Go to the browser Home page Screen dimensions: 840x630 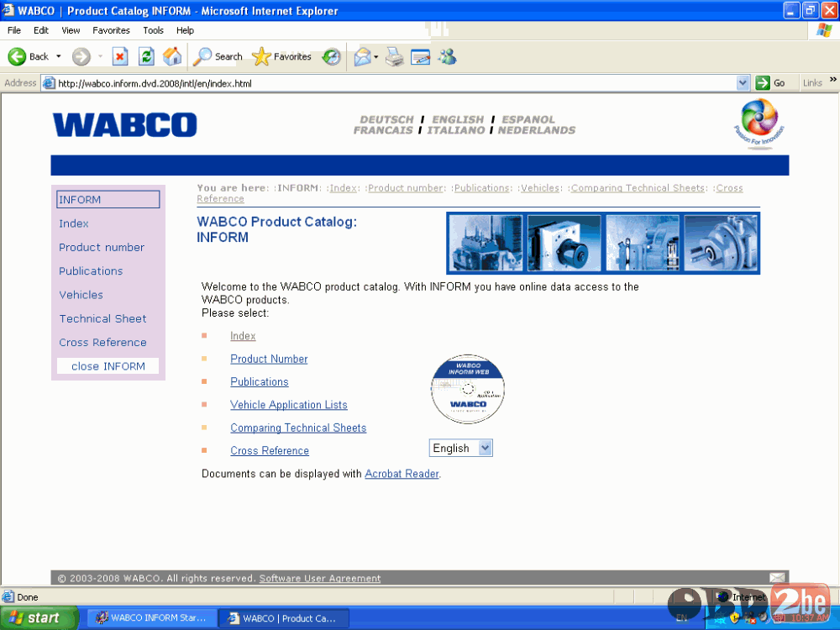click(x=172, y=56)
